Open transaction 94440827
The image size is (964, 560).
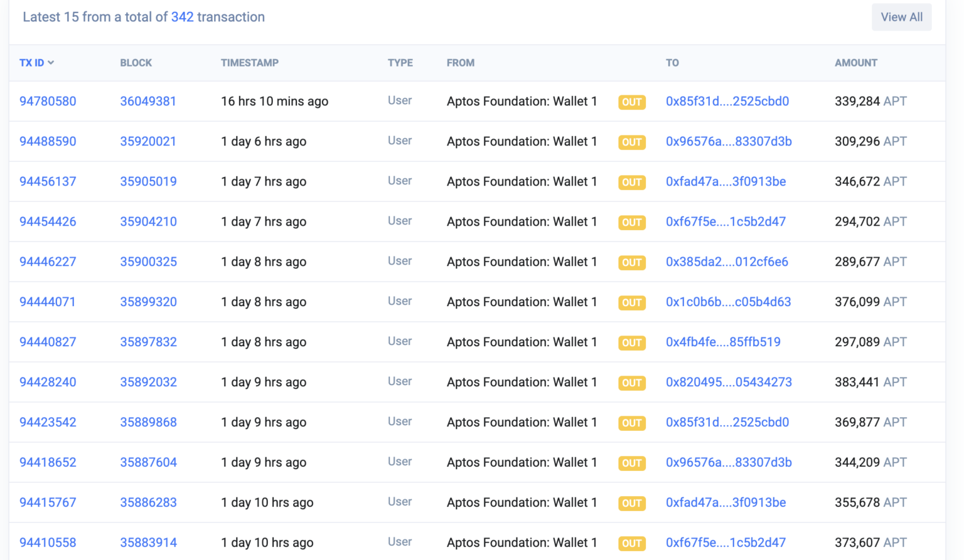tap(48, 342)
